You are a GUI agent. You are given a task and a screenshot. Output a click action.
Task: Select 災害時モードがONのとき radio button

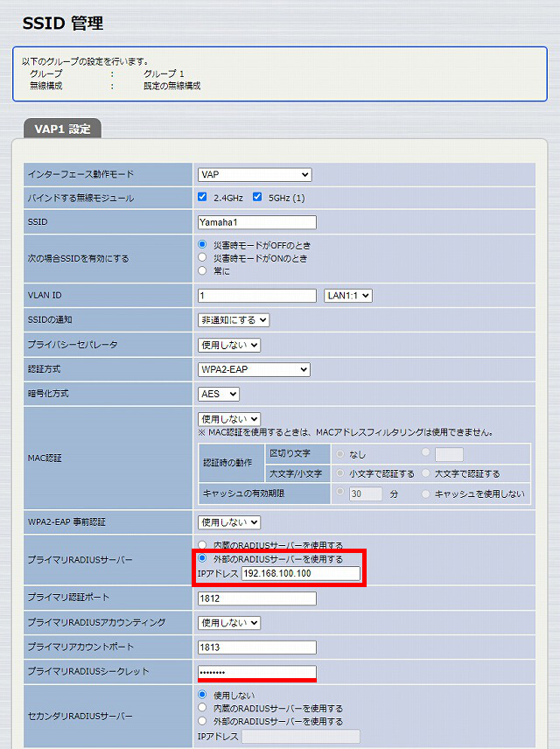pos(202,257)
